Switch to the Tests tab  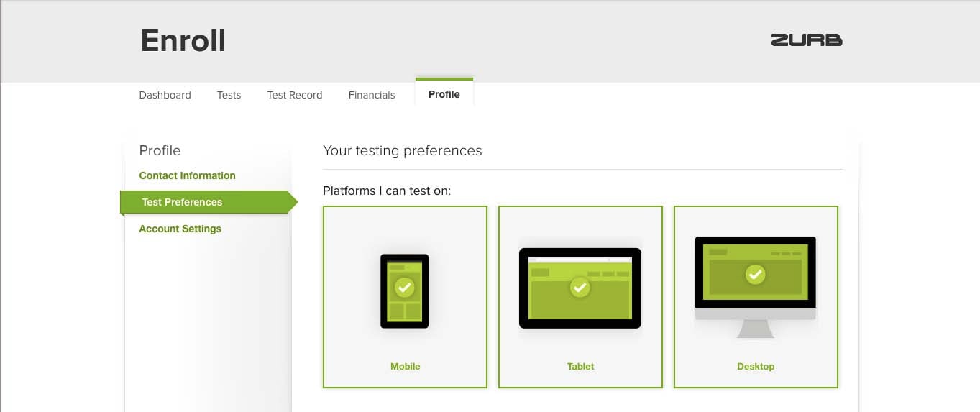pyautogui.click(x=229, y=95)
